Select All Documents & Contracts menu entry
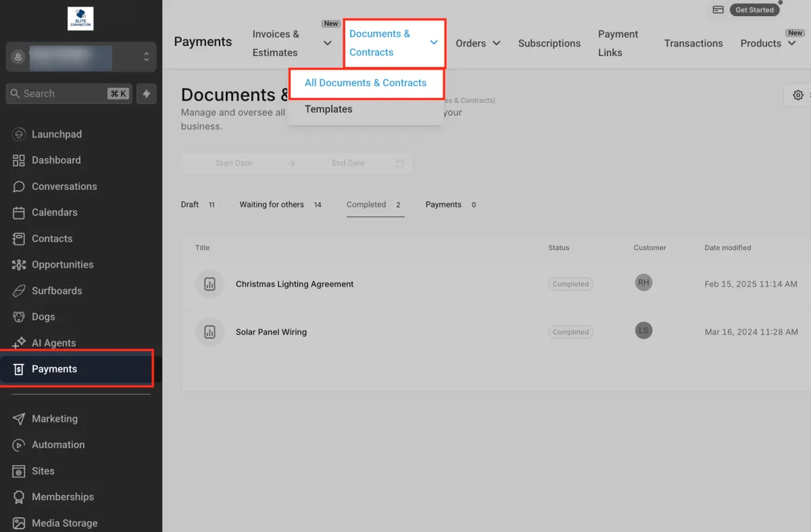The height and width of the screenshot is (532, 811). (x=366, y=83)
